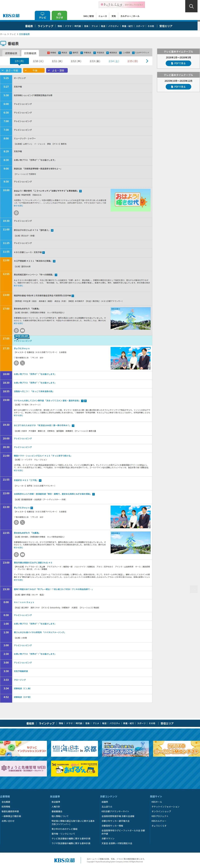Switch to the 日別番組表 tab
200x868 pixels.
(30, 53)
